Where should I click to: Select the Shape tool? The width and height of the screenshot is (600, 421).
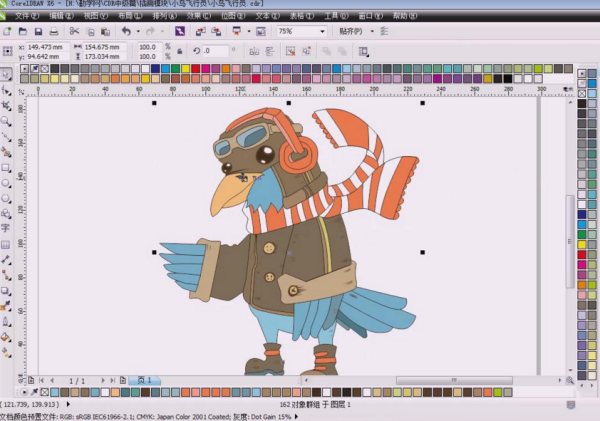pyautogui.click(x=6, y=90)
